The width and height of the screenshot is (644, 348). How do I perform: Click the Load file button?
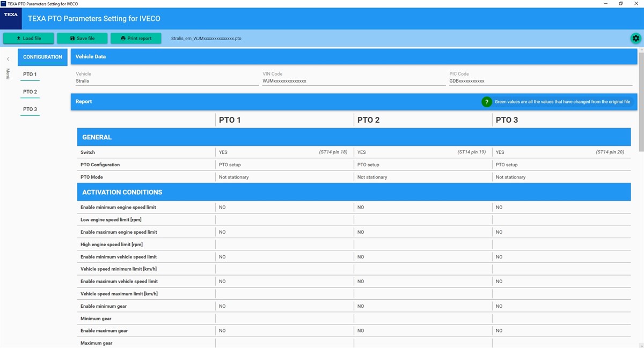[x=29, y=39]
